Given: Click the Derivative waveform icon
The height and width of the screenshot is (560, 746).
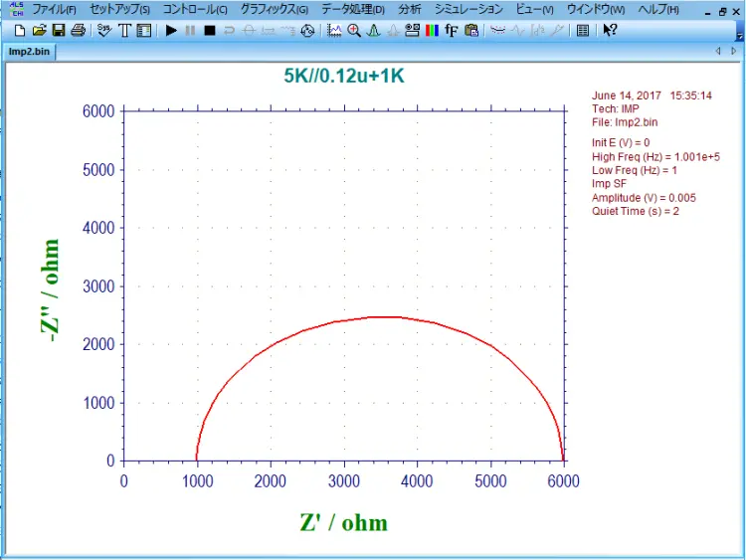Looking at the screenshot, I should [x=517, y=31].
